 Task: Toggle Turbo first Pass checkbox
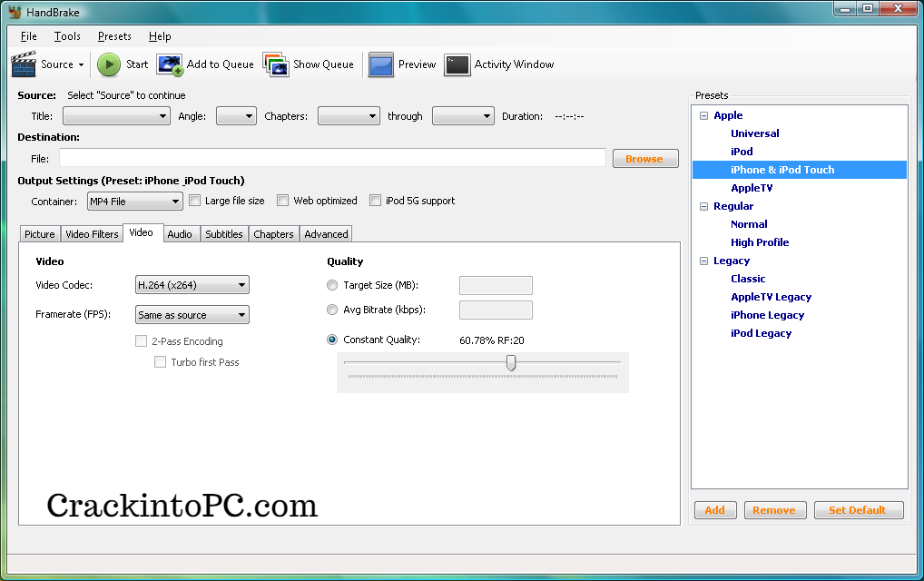click(160, 362)
